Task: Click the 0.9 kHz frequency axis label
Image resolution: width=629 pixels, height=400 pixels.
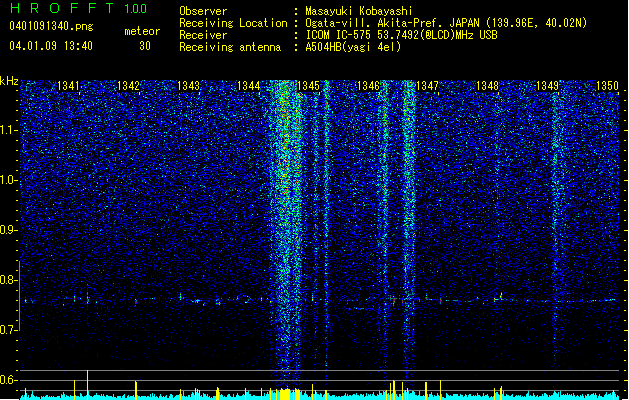Action: (x=9, y=230)
